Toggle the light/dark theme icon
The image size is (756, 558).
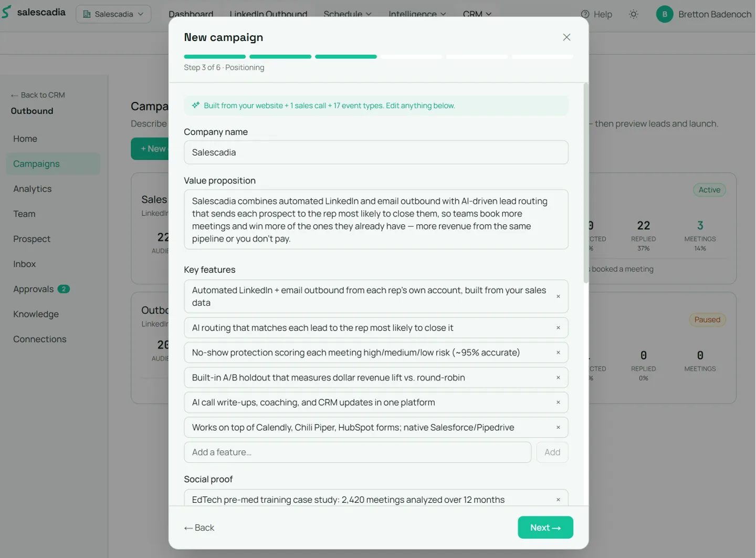(x=634, y=14)
